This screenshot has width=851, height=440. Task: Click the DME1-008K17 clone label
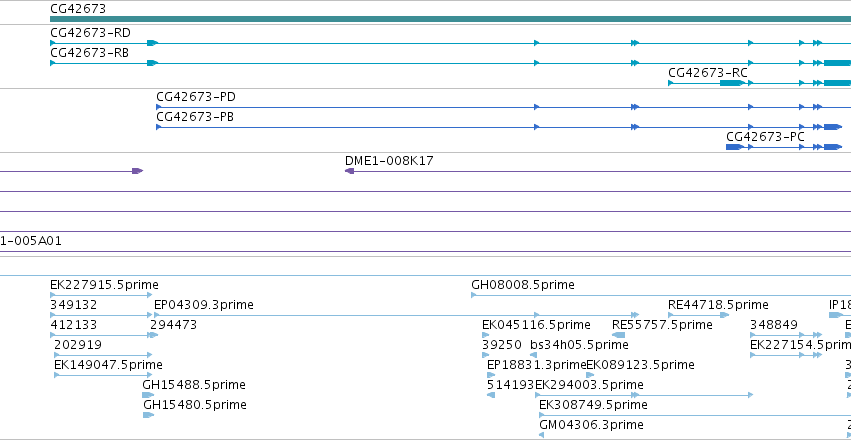pyautogui.click(x=389, y=161)
